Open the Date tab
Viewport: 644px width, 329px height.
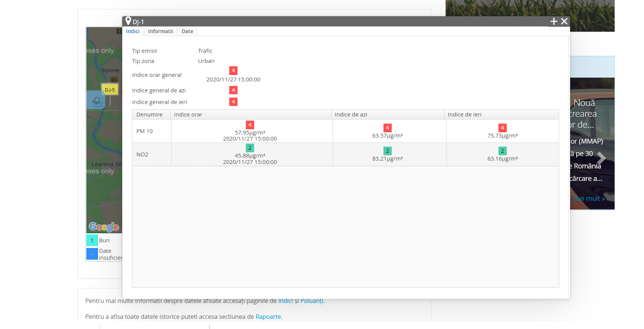point(187,31)
